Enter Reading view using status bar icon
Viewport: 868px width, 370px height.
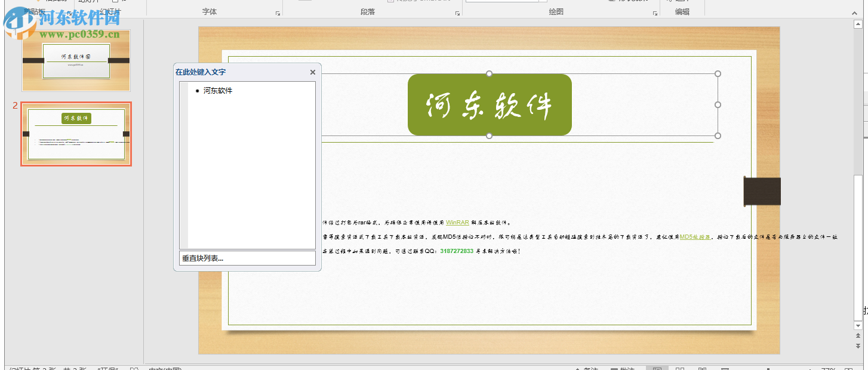pyautogui.click(x=703, y=368)
